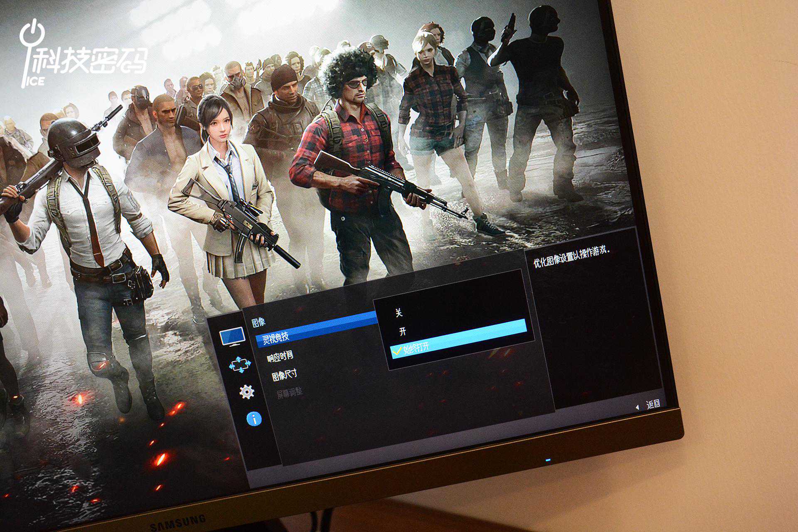
Task: Click the left-arrow beside 返回
Action: pyautogui.click(x=637, y=407)
